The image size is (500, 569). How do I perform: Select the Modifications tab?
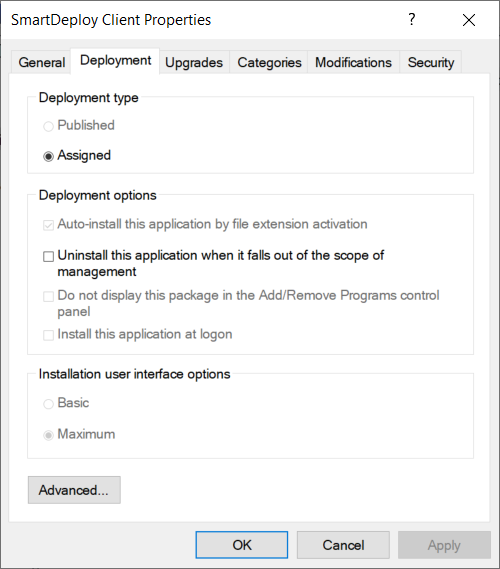pyautogui.click(x=353, y=62)
